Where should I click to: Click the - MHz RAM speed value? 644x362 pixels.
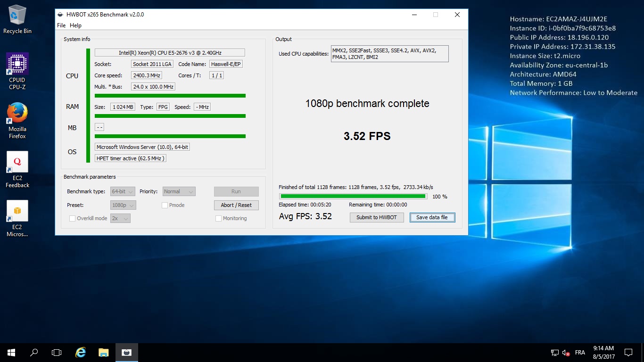pyautogui.click(x=202, y=107)
